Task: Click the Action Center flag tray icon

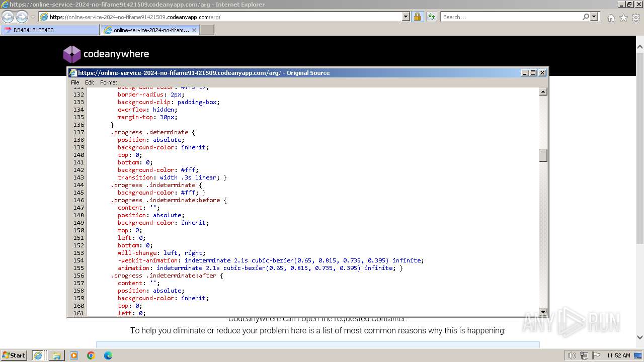Action: (595, 355)
